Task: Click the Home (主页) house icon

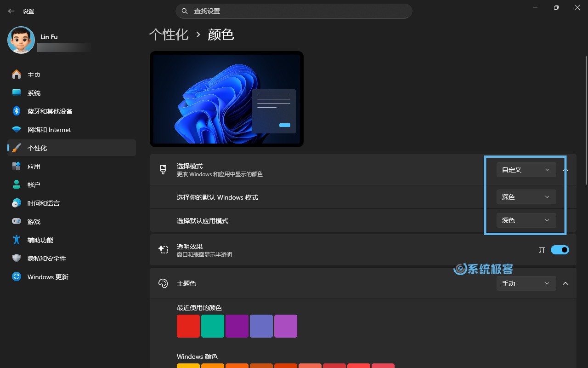Action: [17, 75]
